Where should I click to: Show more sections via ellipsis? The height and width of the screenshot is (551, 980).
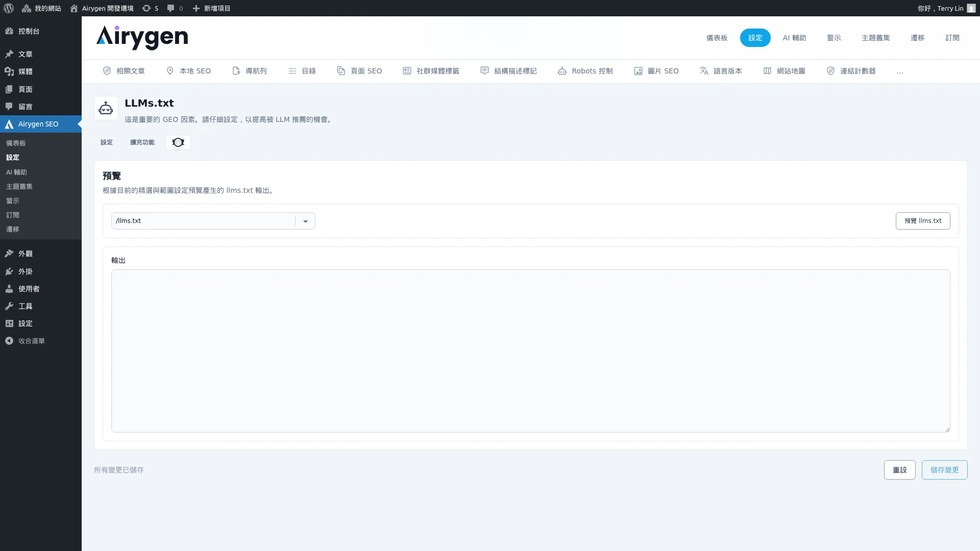[900, 72]
